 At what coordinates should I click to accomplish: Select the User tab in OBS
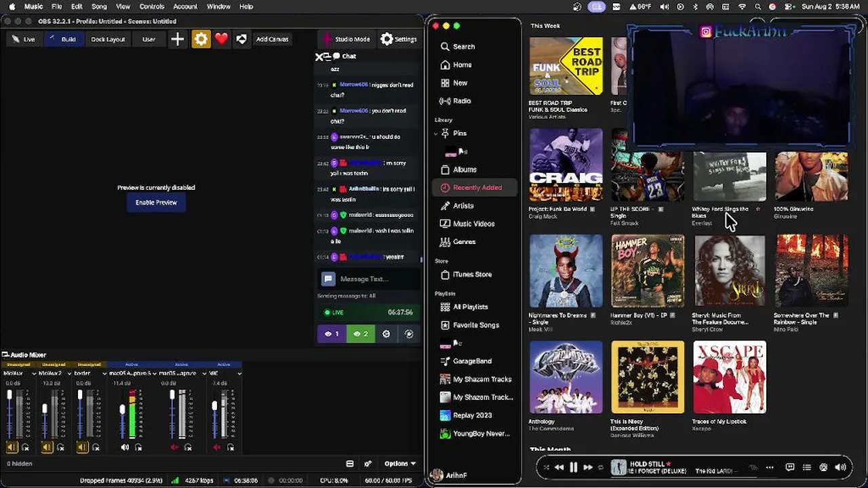tap(149, 39)
